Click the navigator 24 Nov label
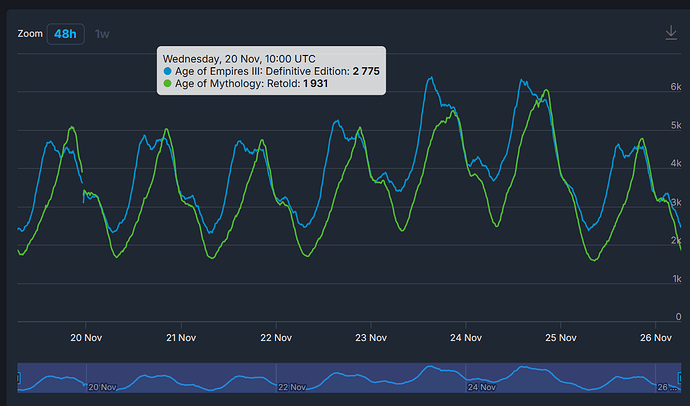Screen dimensions: 690x406 481,387
